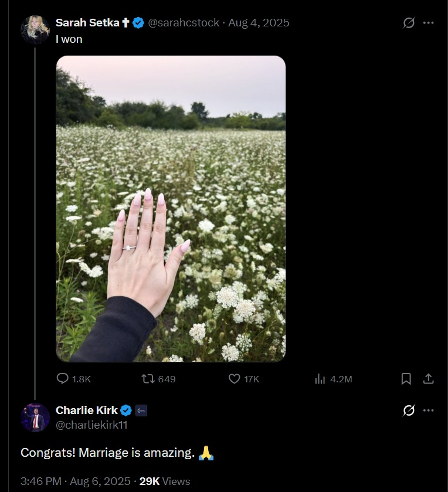The image size is (448, 492).
Task: Open view analytics showing 4.2M
Action: [x=320, y=379]
